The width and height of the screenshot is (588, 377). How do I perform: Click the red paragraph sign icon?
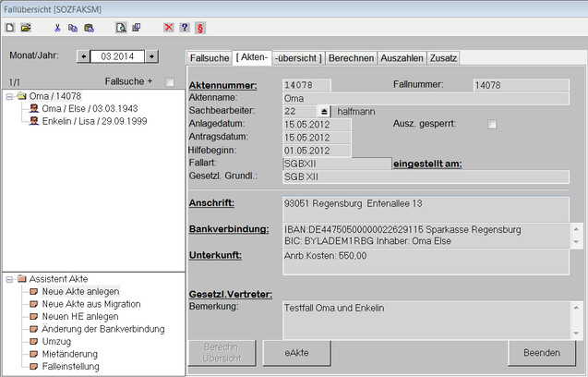point(199,28)
